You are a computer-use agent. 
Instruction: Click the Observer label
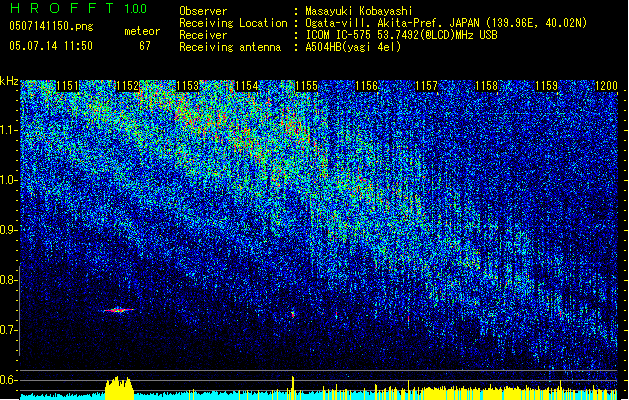(x=203, y=11)
